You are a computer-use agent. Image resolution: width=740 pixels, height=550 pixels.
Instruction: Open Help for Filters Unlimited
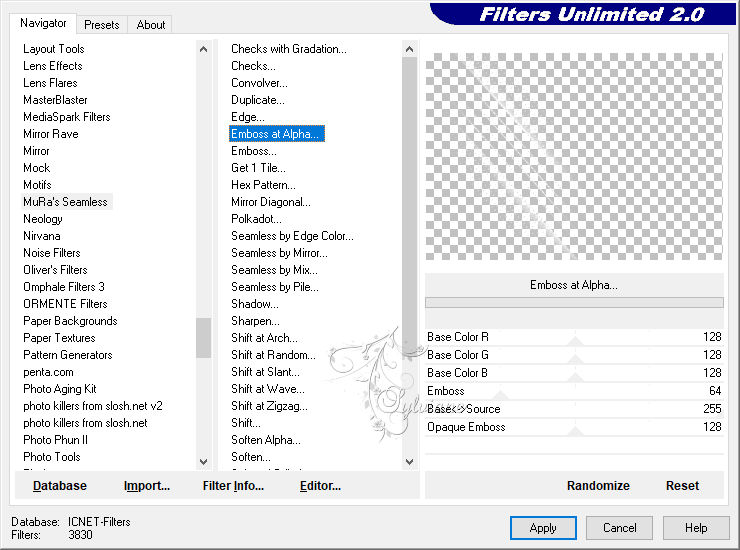coord(696,527)
